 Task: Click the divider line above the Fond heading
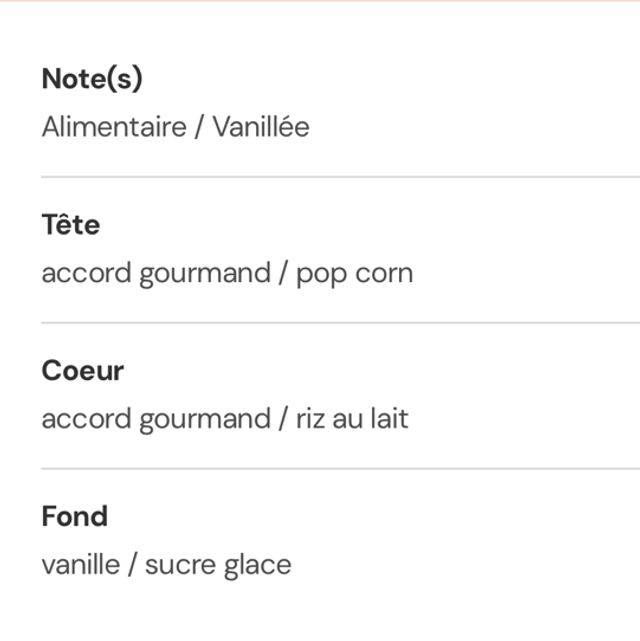click(x=340, y=468)
